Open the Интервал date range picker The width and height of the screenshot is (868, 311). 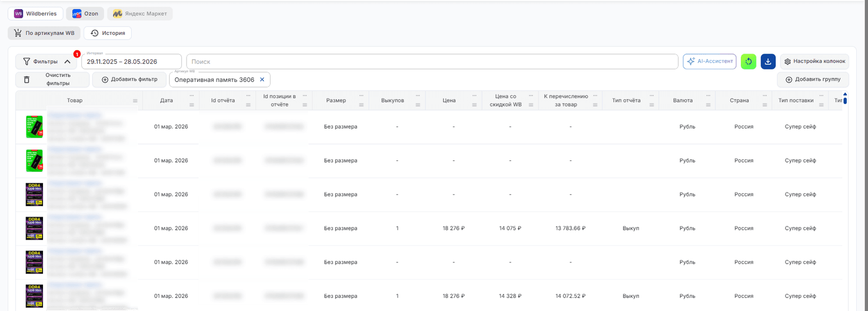(132, 62)
